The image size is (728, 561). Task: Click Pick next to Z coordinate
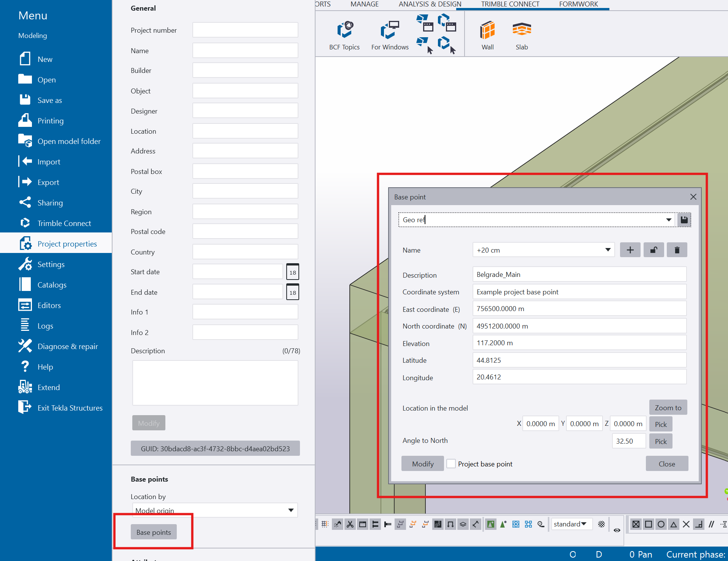coord(661,424)
